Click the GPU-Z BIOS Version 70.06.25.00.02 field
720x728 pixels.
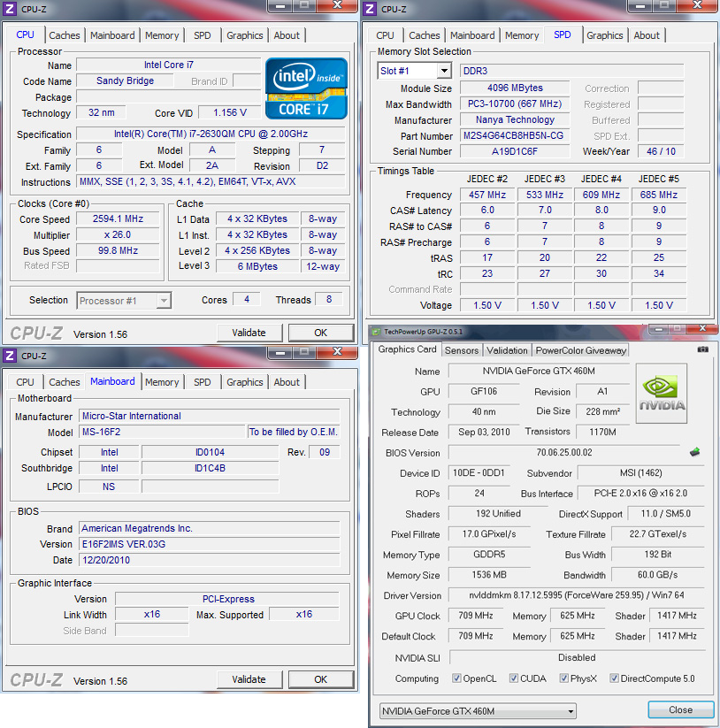(x=564, y=452)
